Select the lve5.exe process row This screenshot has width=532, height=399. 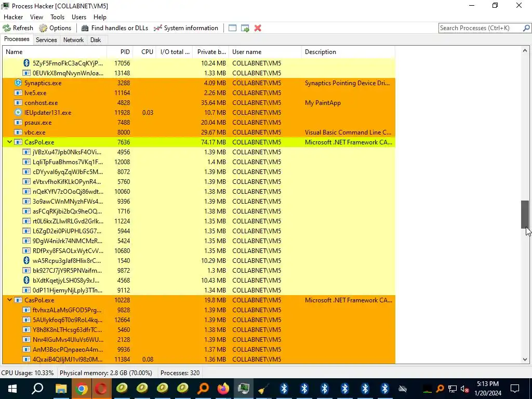pos(199,92)
